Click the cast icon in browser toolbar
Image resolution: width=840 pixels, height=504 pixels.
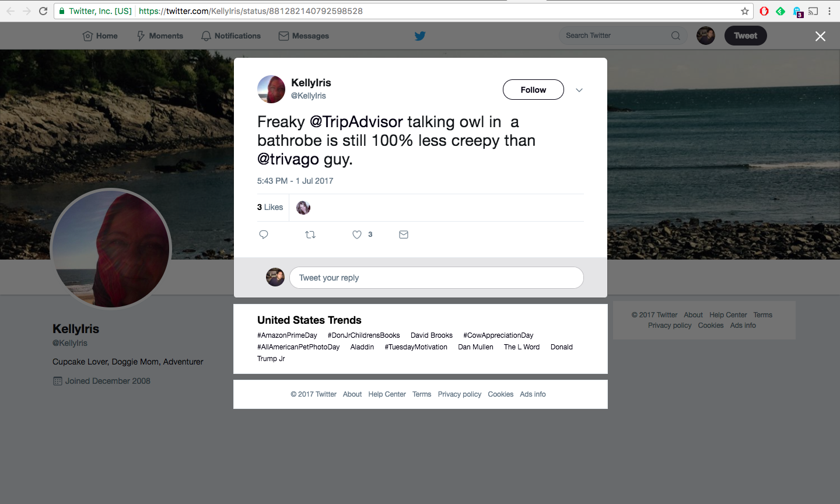[813, 11]
